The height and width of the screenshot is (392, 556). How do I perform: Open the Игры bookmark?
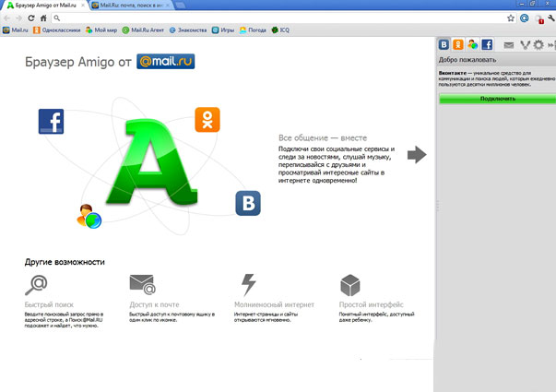click(223, 30)
